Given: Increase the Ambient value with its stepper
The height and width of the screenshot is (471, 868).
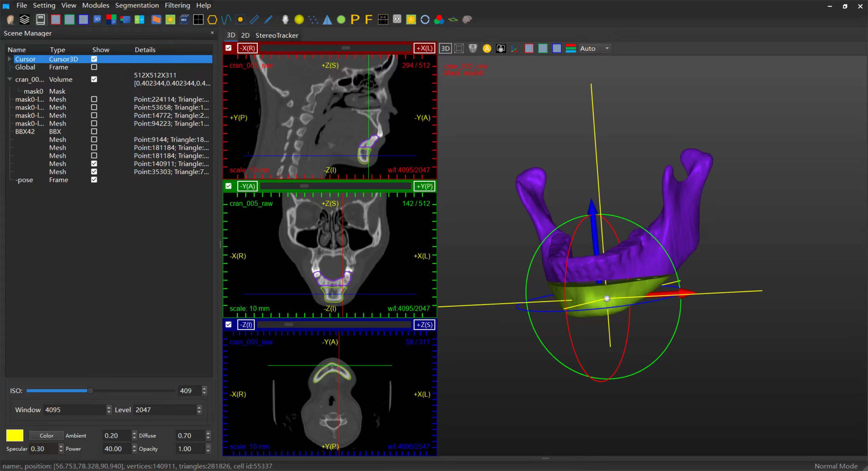Looking at the screenshot, I should [x=134, y=433].
